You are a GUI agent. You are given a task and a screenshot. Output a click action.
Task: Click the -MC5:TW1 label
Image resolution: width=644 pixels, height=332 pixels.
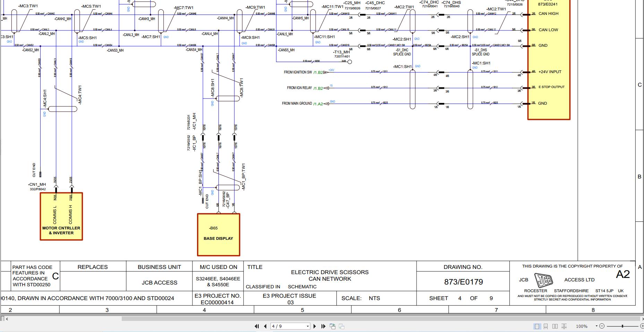[x=91, y=7]
